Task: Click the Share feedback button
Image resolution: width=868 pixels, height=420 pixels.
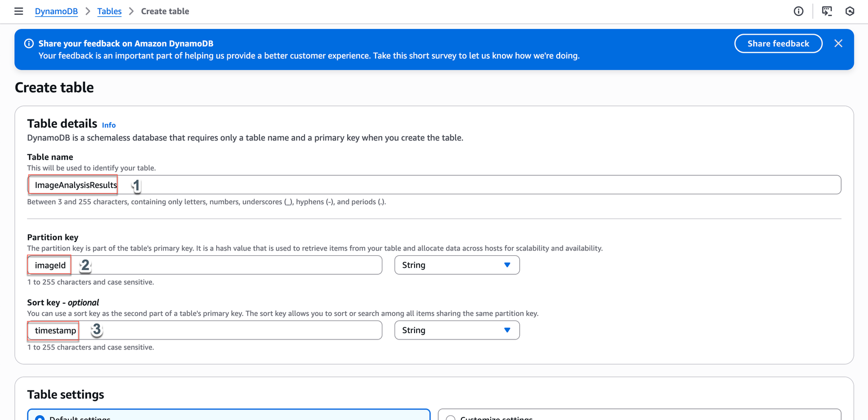Action: [x=778, y=44]
